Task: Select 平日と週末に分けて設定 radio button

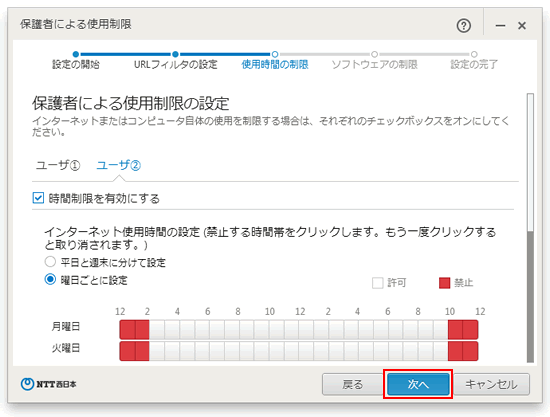Action: [x=50, y=261]
